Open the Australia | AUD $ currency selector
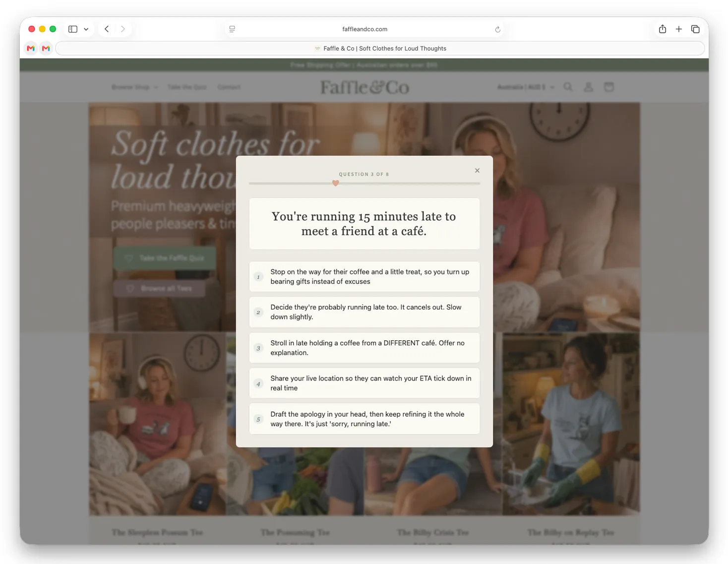Image resolution: width=728 pixels, height=564 pixels. [526, 87]
